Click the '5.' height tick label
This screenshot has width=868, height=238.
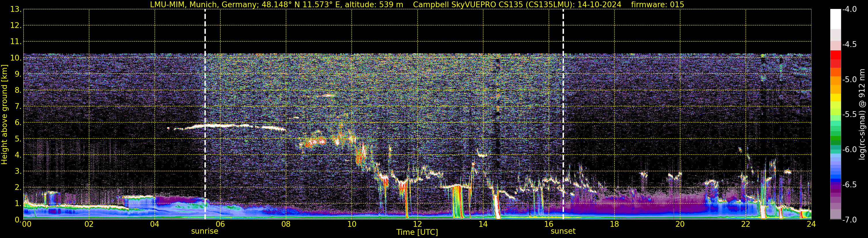point(18,139)
